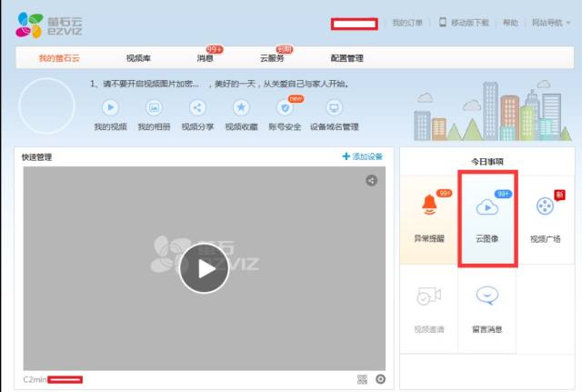Open 我的相册 photo album icon

click(x=154, y=107)
